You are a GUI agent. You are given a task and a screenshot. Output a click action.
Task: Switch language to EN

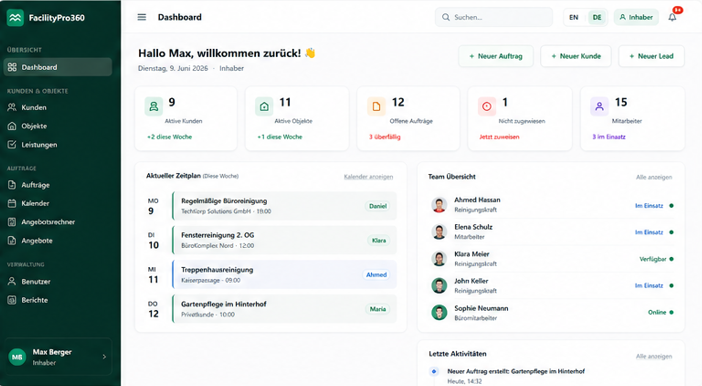[x=574, y=17]
